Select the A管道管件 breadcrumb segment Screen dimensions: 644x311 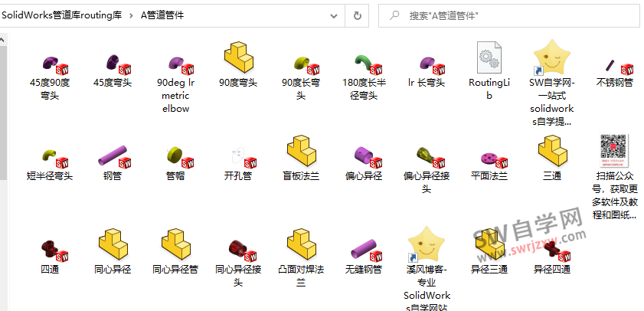coord(162,15)
